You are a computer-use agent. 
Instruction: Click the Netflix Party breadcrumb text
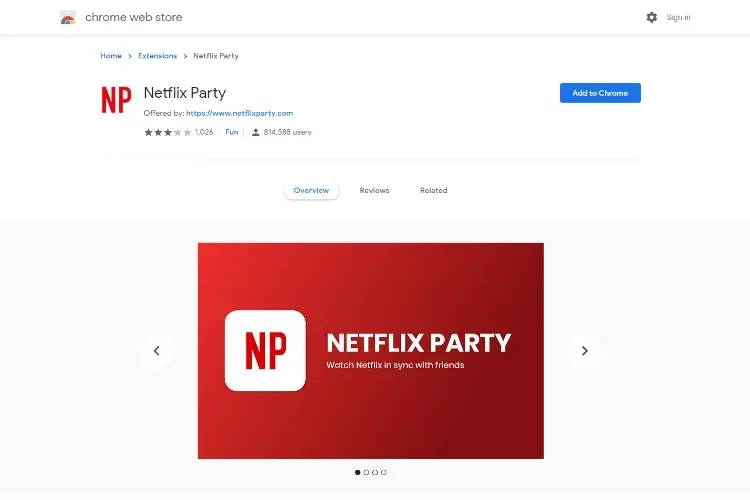coord(216,56)
